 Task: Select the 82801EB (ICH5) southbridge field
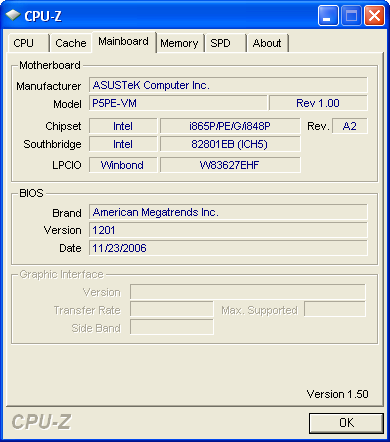(x=230, y=144)
